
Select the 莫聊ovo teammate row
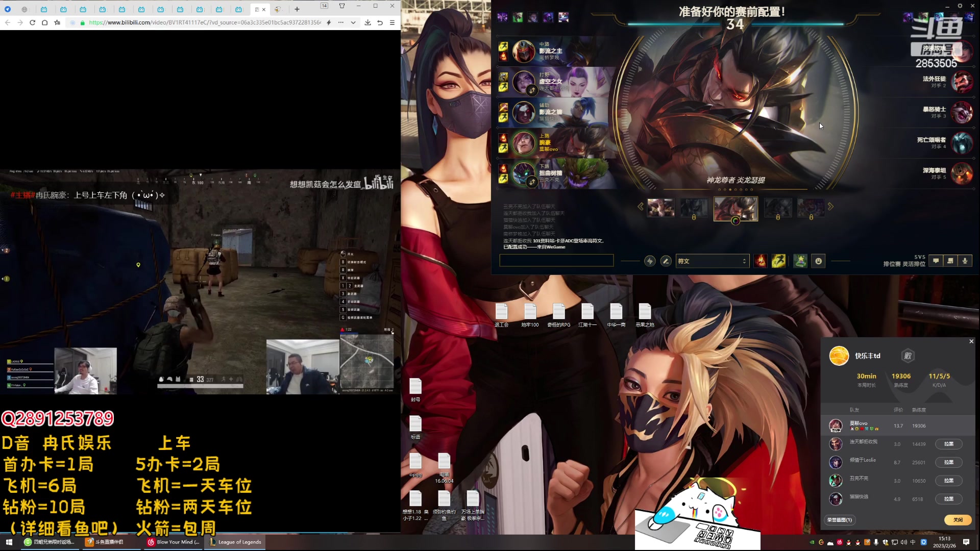tap(898, 425)
